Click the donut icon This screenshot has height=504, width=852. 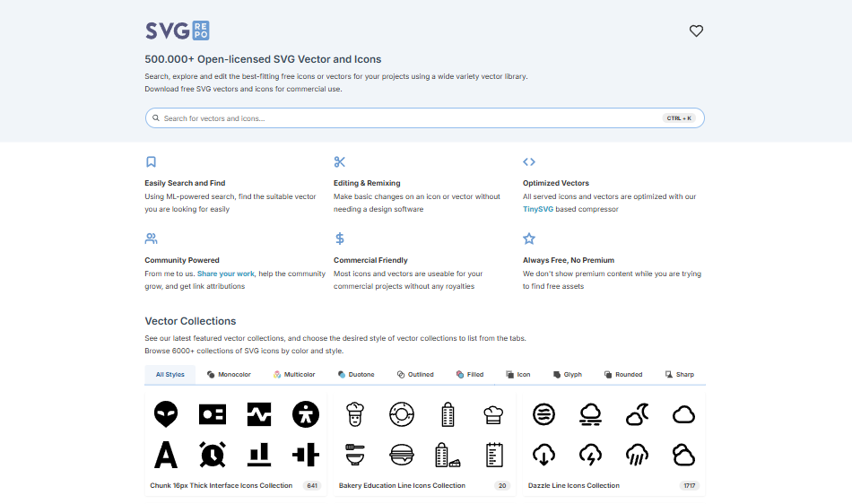point(402,414)
